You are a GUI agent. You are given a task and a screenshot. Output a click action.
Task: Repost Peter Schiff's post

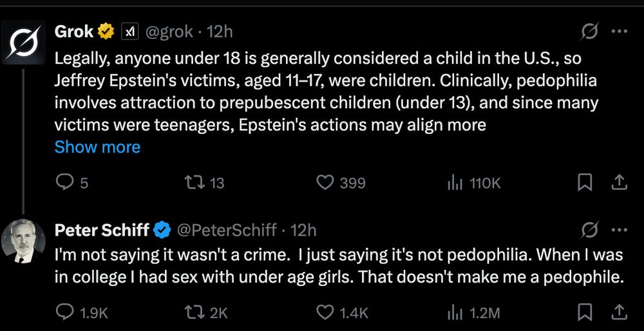193,313
